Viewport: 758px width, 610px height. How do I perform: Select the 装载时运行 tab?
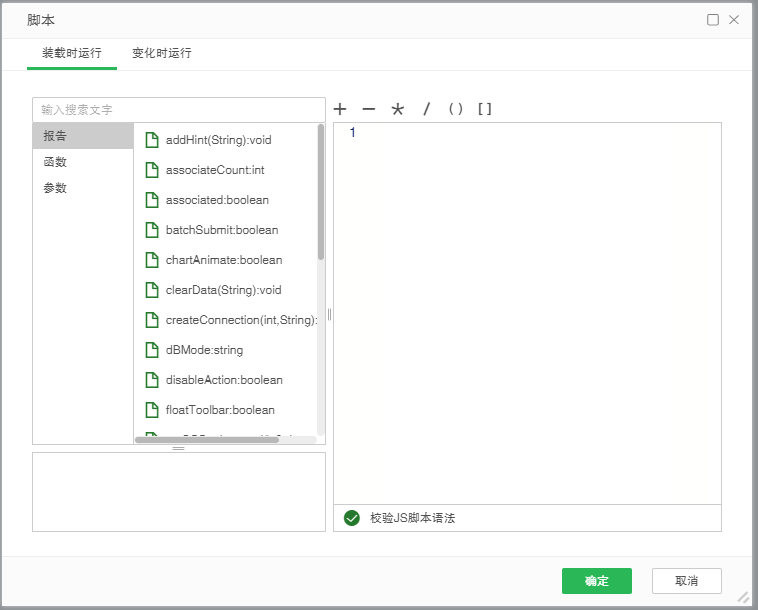pos(71,53)
